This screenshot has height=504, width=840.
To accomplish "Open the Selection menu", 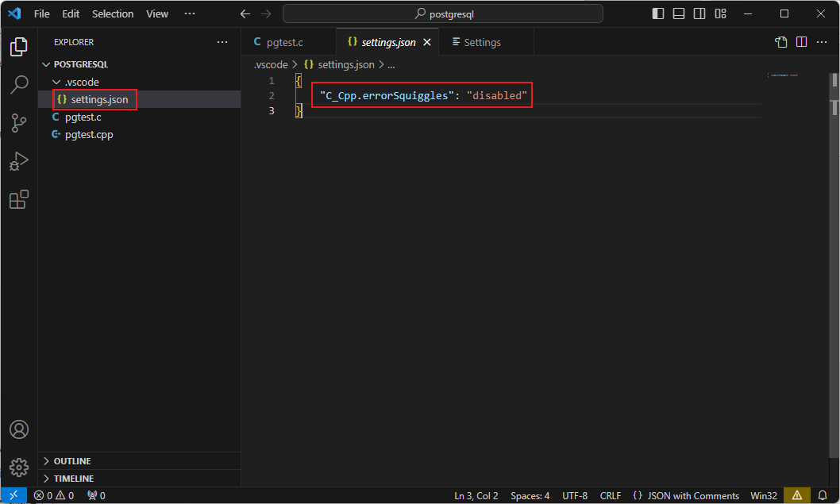I will [x=113, y=13].
